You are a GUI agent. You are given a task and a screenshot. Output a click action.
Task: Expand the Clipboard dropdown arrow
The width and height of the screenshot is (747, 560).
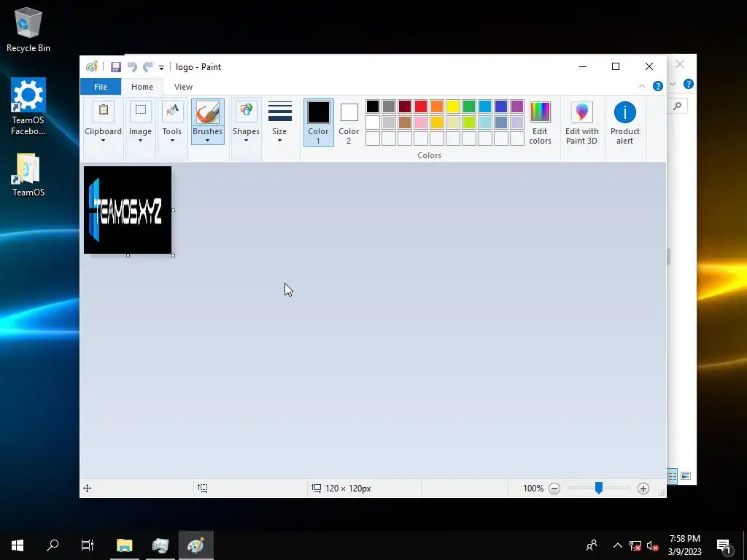[x=103, y=141]
